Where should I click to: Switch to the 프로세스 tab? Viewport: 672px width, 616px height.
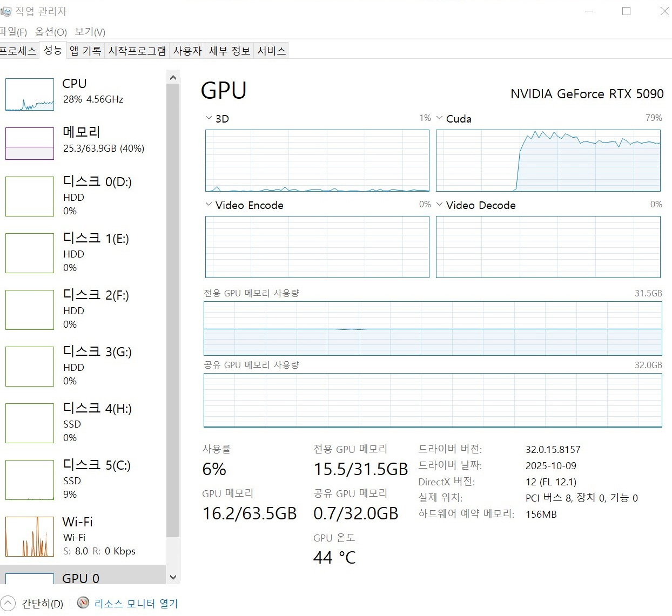pos(19,50)
